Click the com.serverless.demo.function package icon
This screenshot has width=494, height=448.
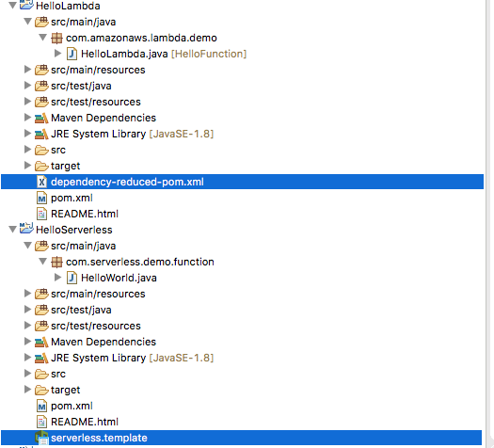click(56, 263)
